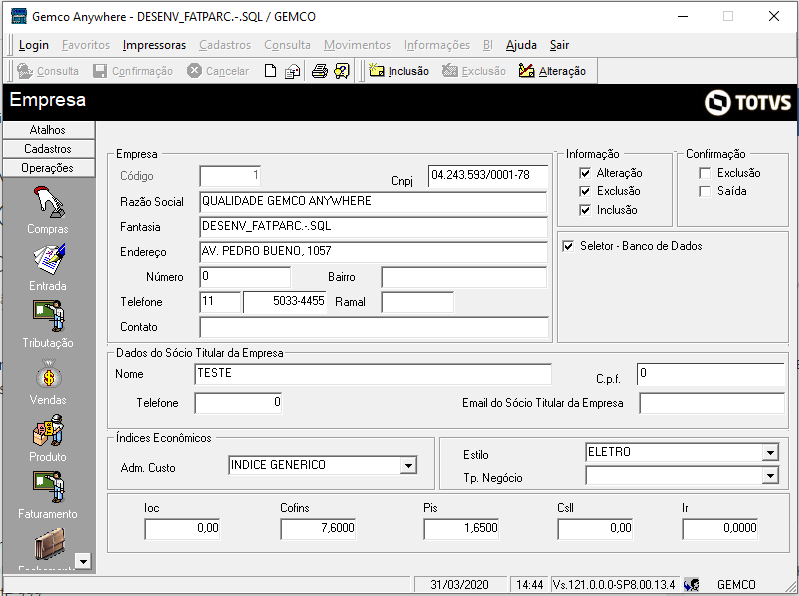
Task: Toggle Seletor - Banco de Dados checkbox
Action: point(568,246)
